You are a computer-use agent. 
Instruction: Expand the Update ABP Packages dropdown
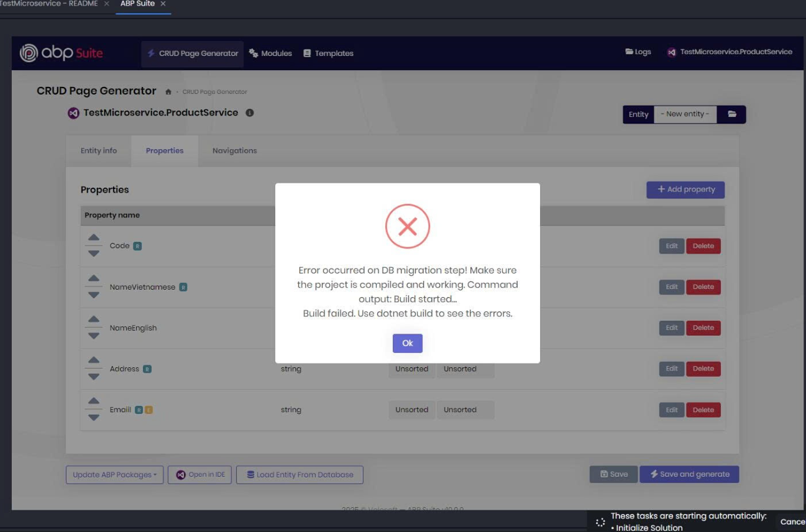pyautogui.click(x=114, y=475)
